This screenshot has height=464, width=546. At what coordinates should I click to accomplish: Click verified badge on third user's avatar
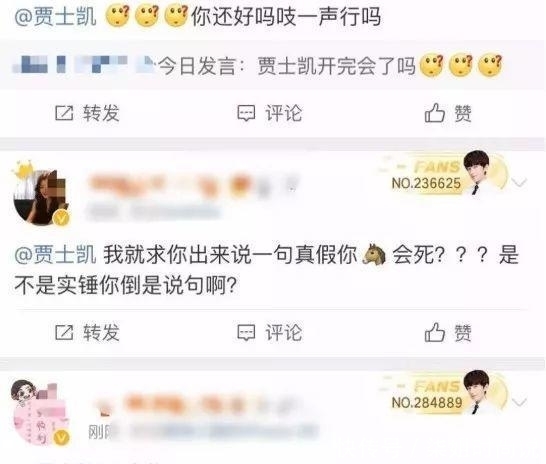point(61,438)
